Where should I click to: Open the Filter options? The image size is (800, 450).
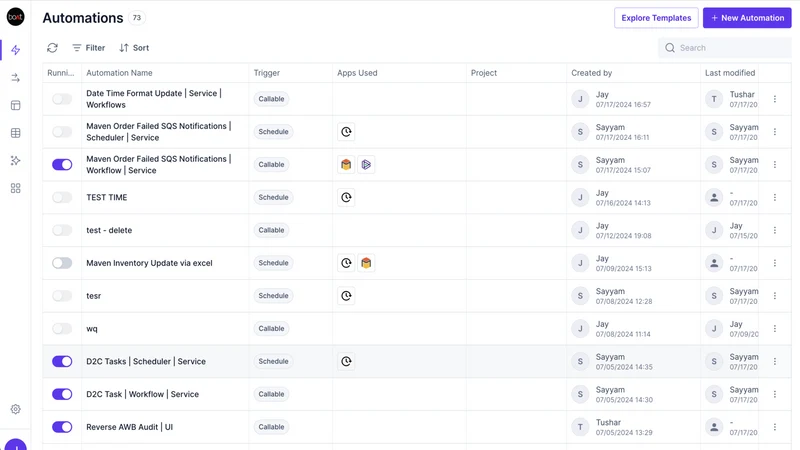point(88,48)
